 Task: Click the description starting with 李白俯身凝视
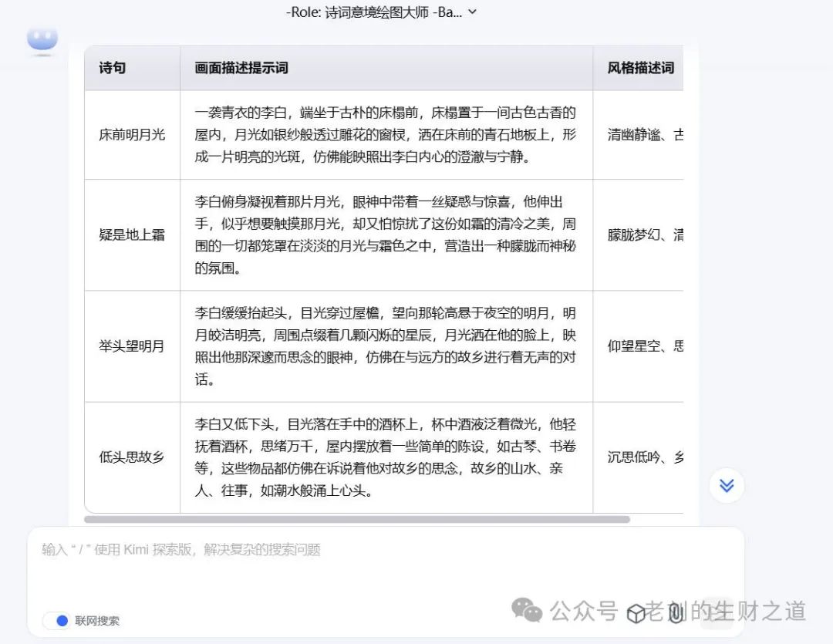(386, 235)
